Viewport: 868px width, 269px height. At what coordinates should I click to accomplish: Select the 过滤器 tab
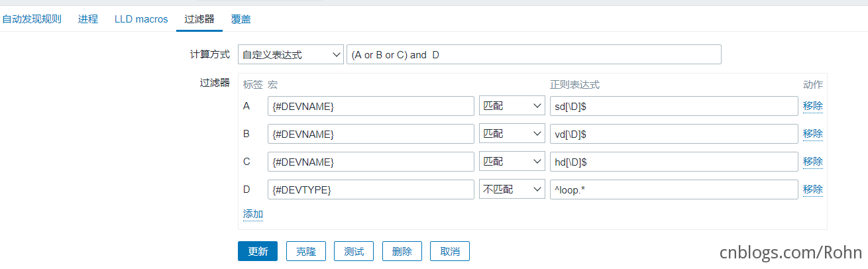pyautogui.click(x=199, y=19)
